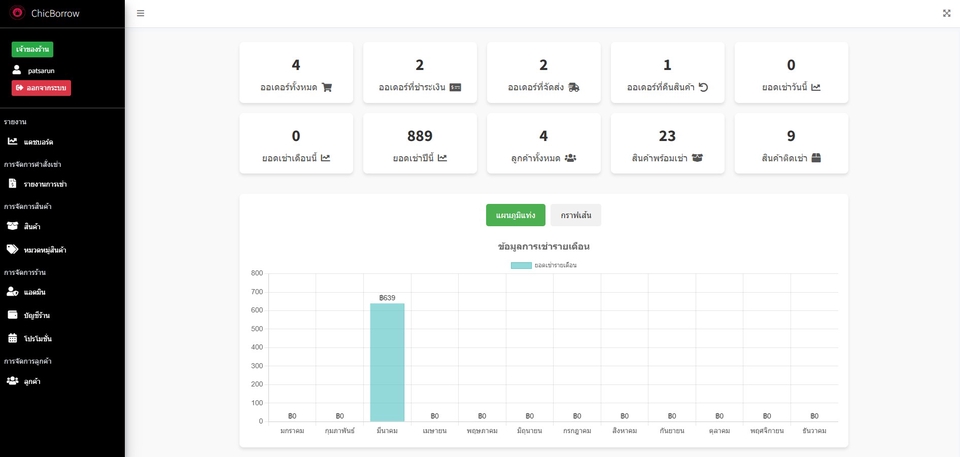Click the red ออกจากระบบ logout button
The width and height of the screenshot is (960, 457).
(x=41, y=88)
